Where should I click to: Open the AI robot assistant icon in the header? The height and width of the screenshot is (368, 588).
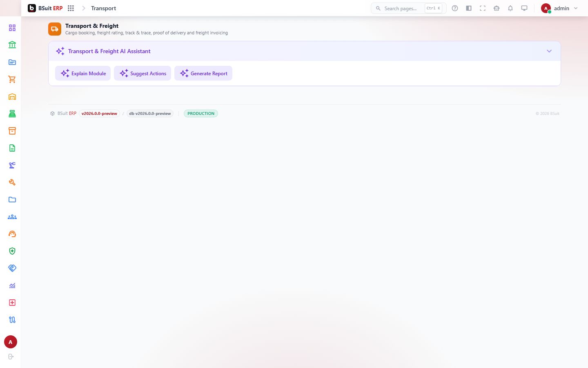click(x=497, y=8)
